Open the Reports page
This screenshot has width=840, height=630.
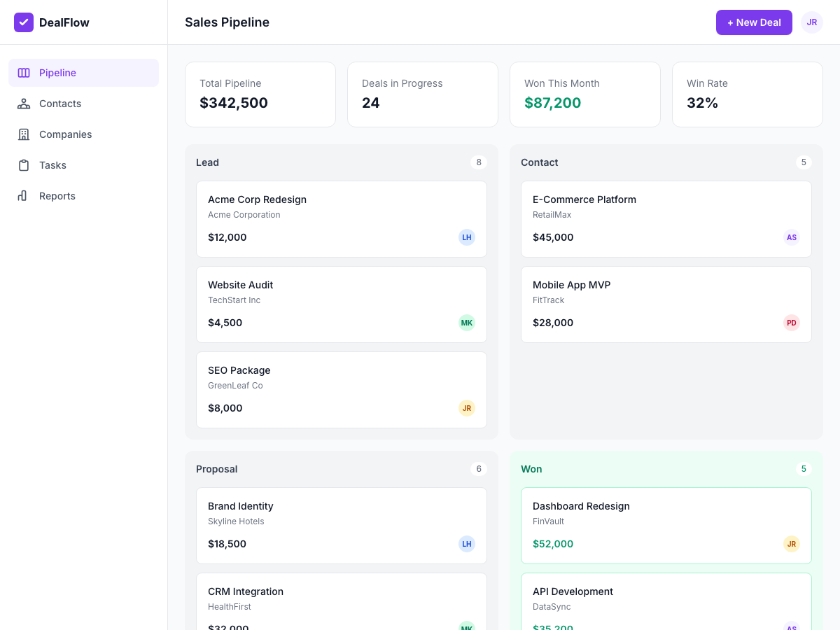(84, 196)
